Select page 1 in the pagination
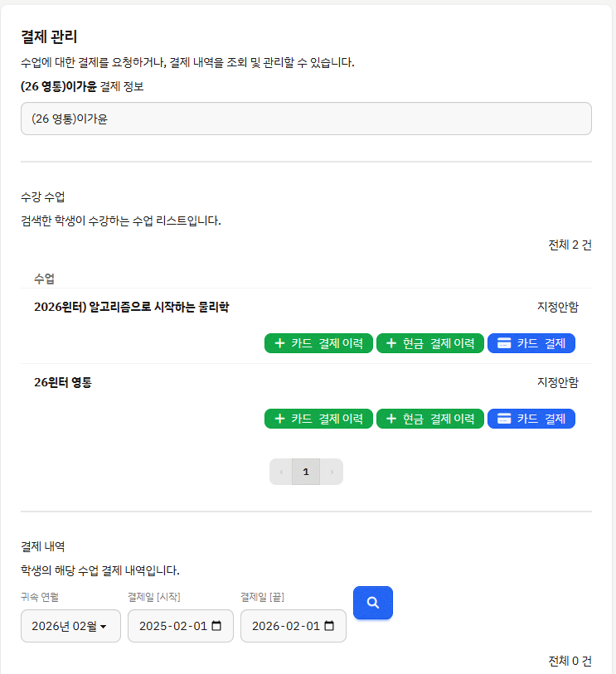 306,471
